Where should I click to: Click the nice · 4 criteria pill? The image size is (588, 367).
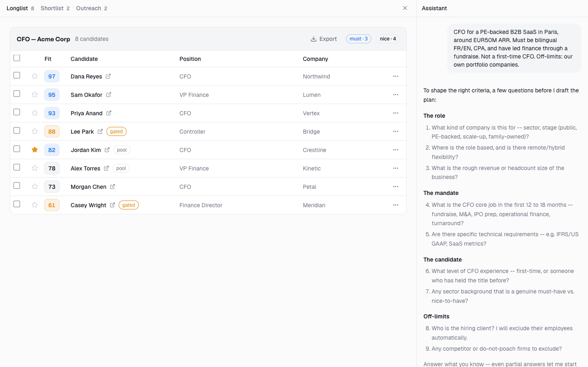388,39
